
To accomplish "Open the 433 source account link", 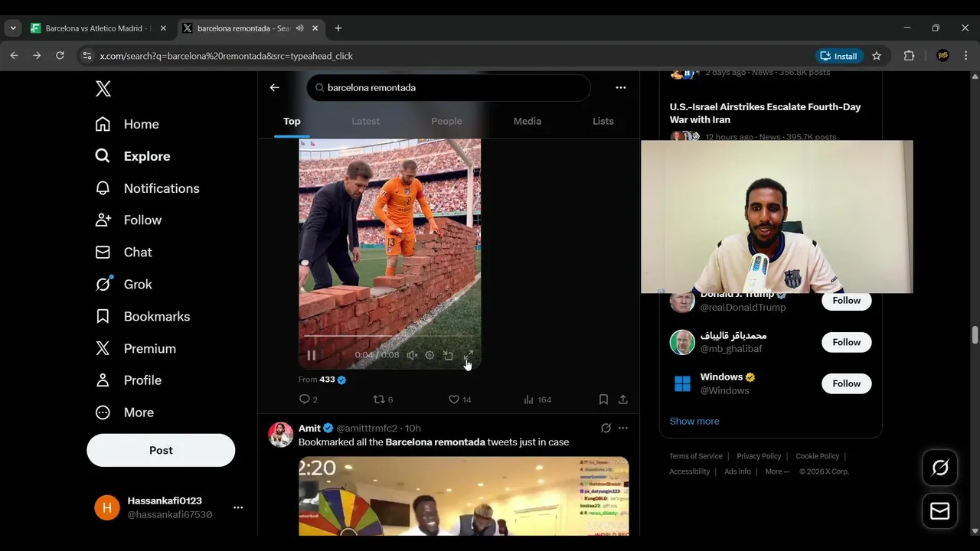I will [x=332, y=380].
